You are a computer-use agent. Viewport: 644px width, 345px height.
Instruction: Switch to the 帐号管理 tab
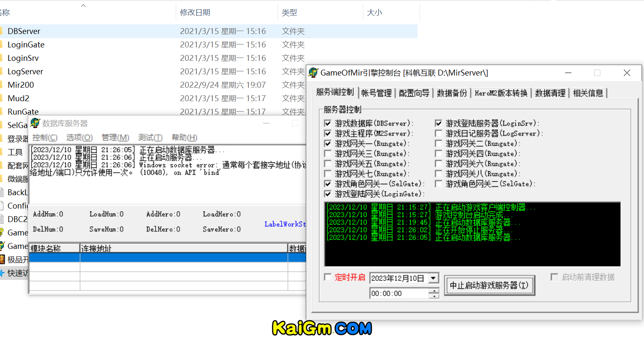376,93
